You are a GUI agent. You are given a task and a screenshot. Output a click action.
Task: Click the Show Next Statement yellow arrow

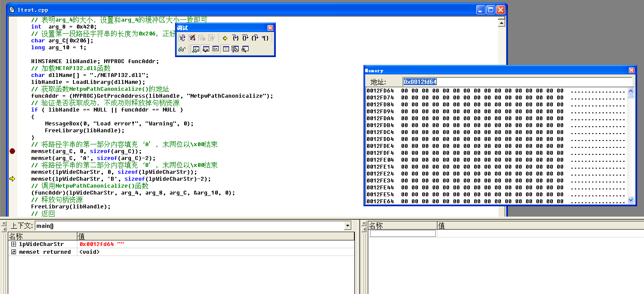225,38
